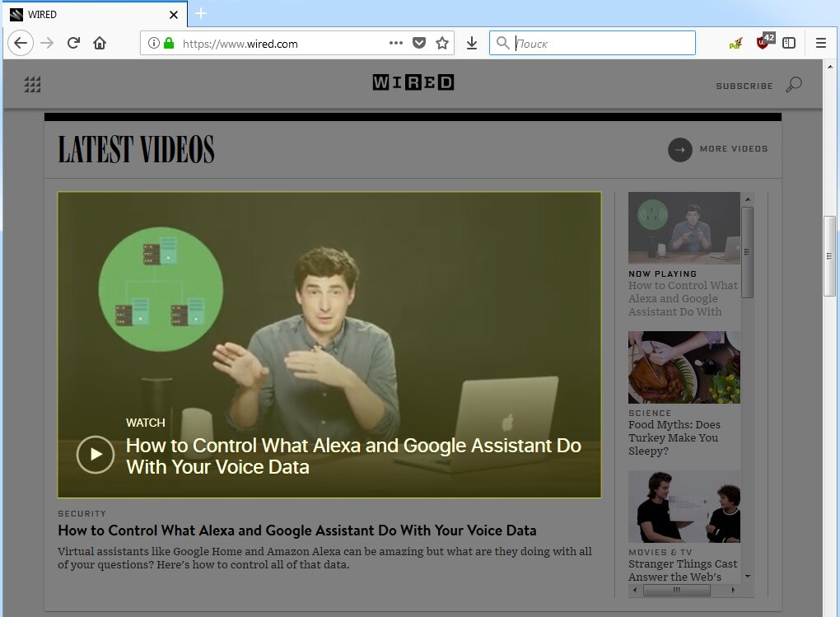The width and height of the screenshot is (840, 617).
Task: Click the WATCH label on video
Action: pos(146,423)
